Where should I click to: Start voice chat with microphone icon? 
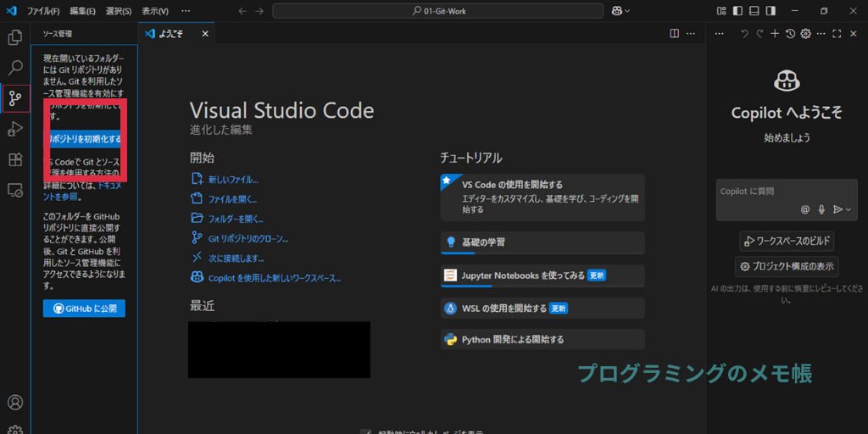821,209
